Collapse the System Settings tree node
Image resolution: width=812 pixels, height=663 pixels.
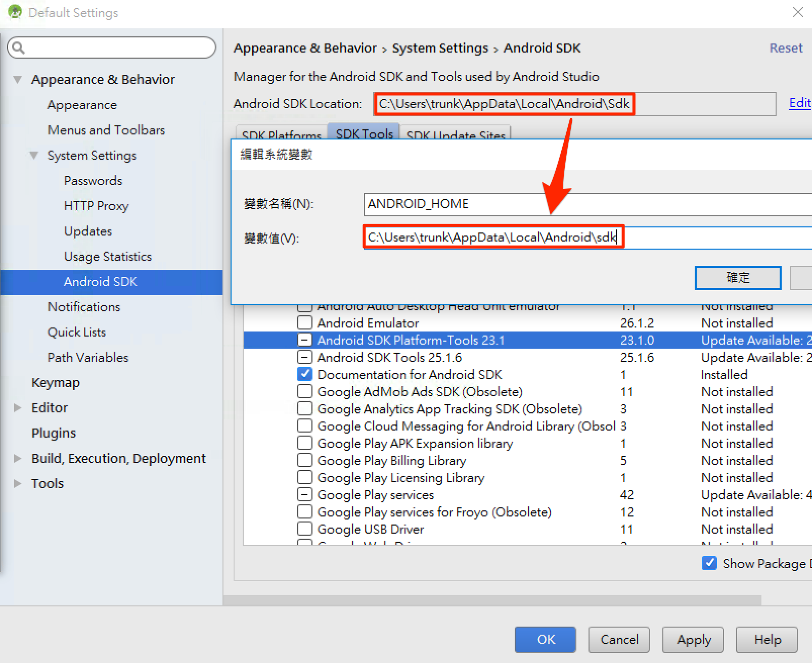click(x=34, y=155)
